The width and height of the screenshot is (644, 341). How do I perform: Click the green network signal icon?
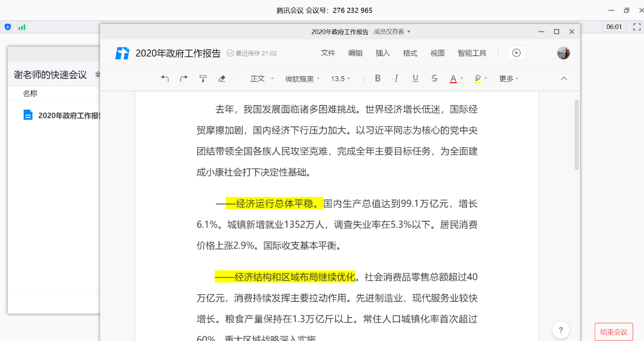coord(22,27)
